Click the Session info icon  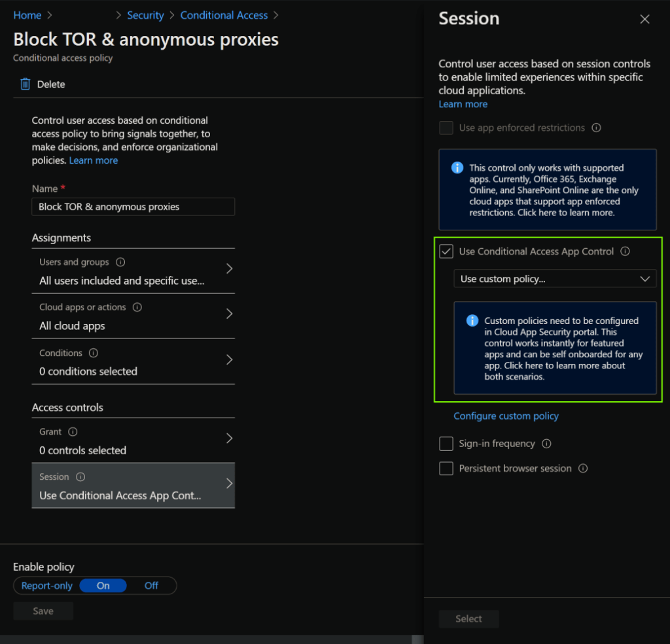[82, 476]
